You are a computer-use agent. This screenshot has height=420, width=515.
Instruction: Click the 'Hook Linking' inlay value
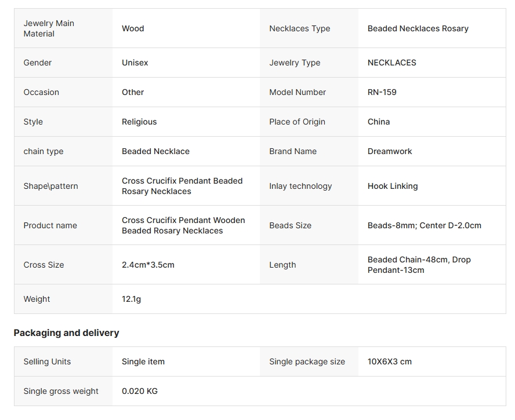392,186
